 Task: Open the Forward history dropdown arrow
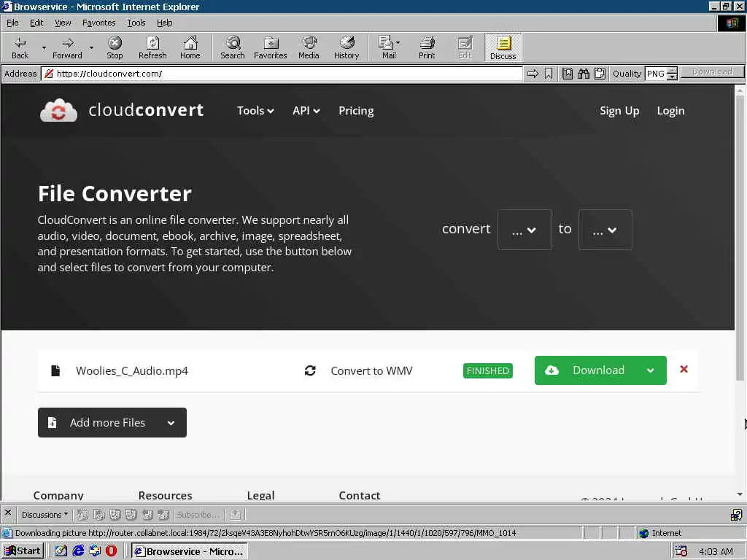[91, 47]
